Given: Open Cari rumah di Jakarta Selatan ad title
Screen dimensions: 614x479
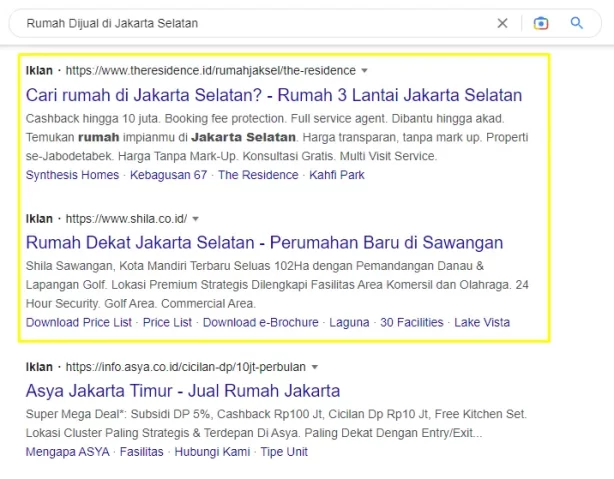Looking at the screenshot, I should [274, 95].
